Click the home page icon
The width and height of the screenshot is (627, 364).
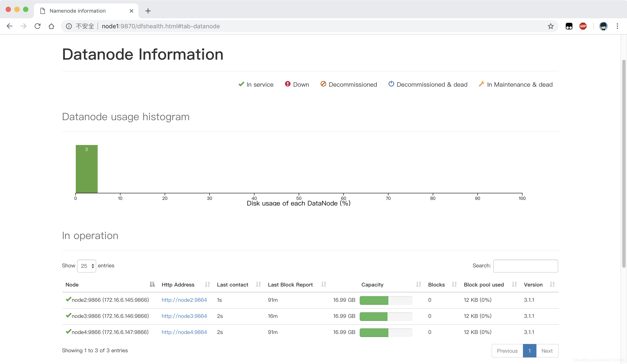point(51,26)
